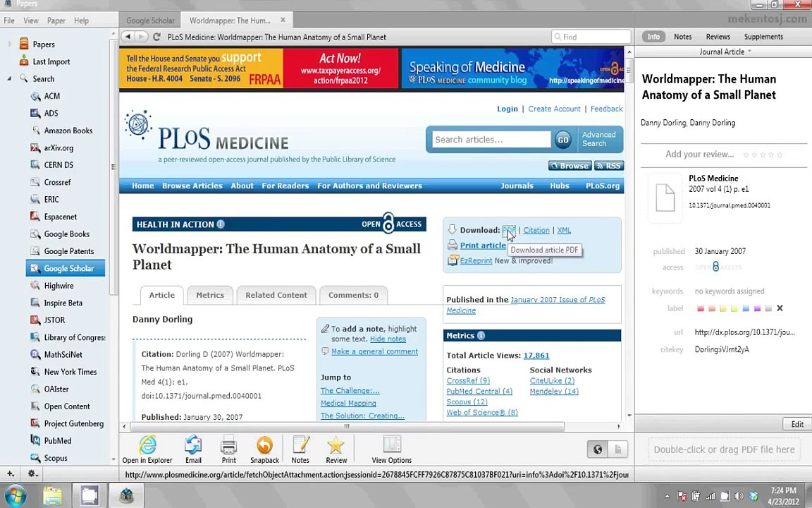The height and width of the screenshot is (508, 812).
Task: Open the Reviews tab in info panel
Action: tap(718, 37)
